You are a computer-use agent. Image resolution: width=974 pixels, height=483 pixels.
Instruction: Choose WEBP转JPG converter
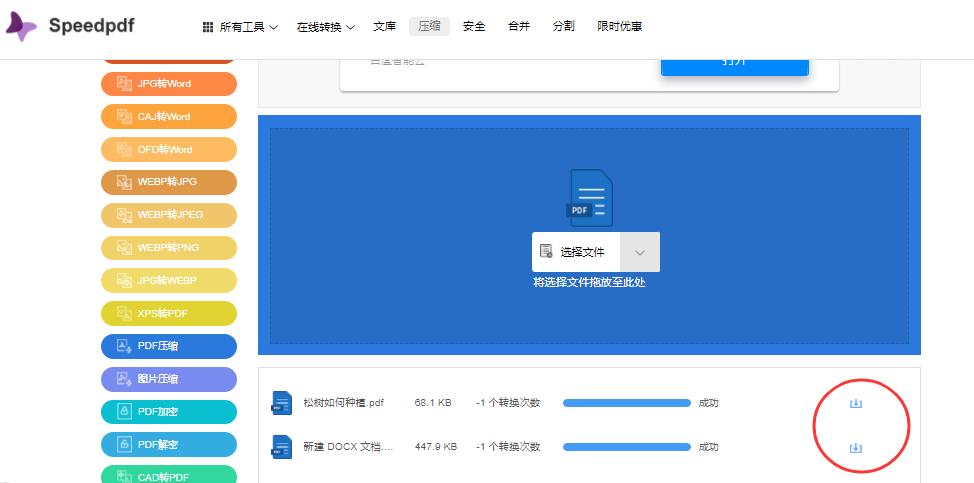(x=169, y=182)
